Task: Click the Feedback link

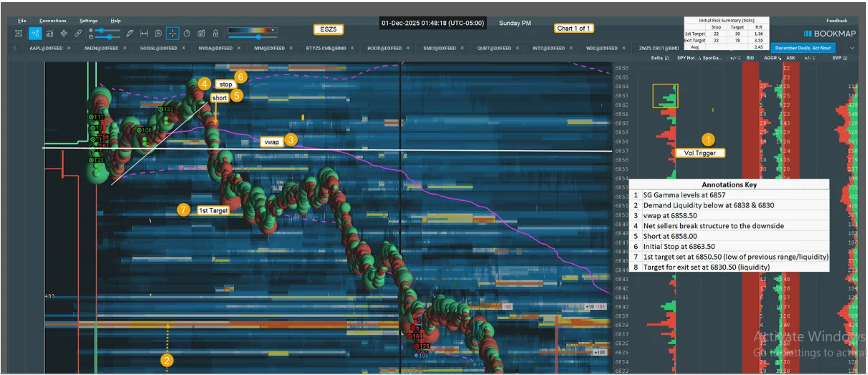Action: pyautogui.click(x=836, y=21)
